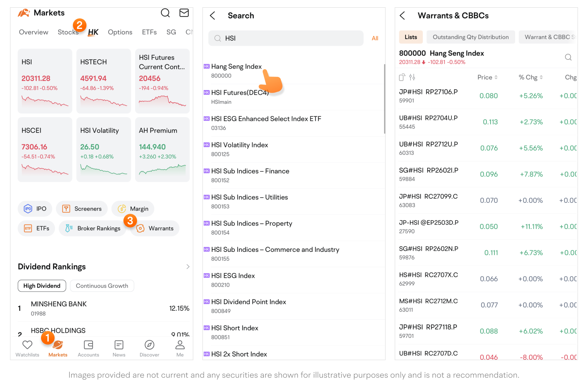Select Hang Seng Index 800000 result
This screenshot has height=388, width=588.
pyautogui.click(x=293, y=71)
